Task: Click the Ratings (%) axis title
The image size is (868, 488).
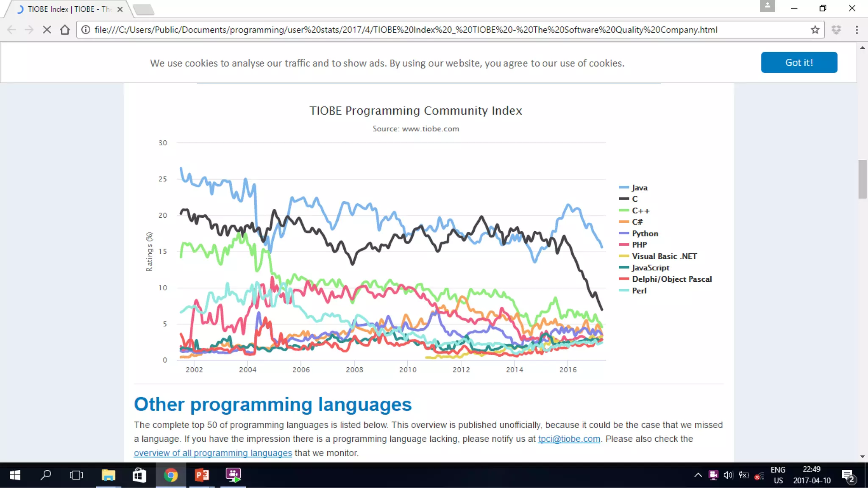Action: coord(149,252)
